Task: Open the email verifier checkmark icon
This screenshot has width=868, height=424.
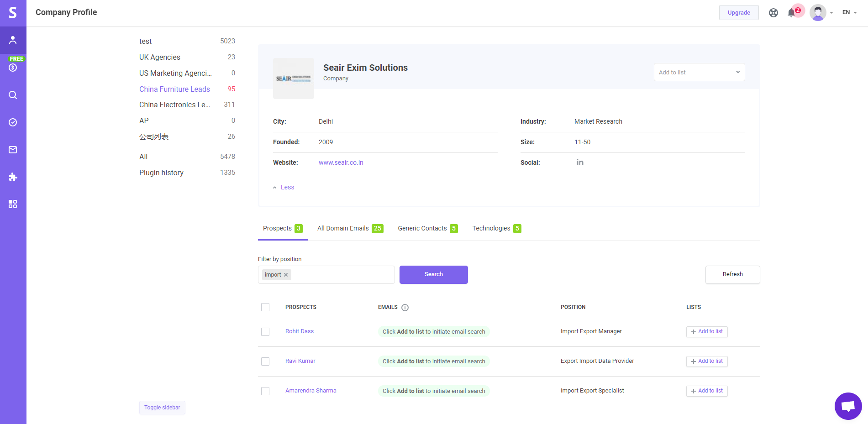Action: pos(13,122)
